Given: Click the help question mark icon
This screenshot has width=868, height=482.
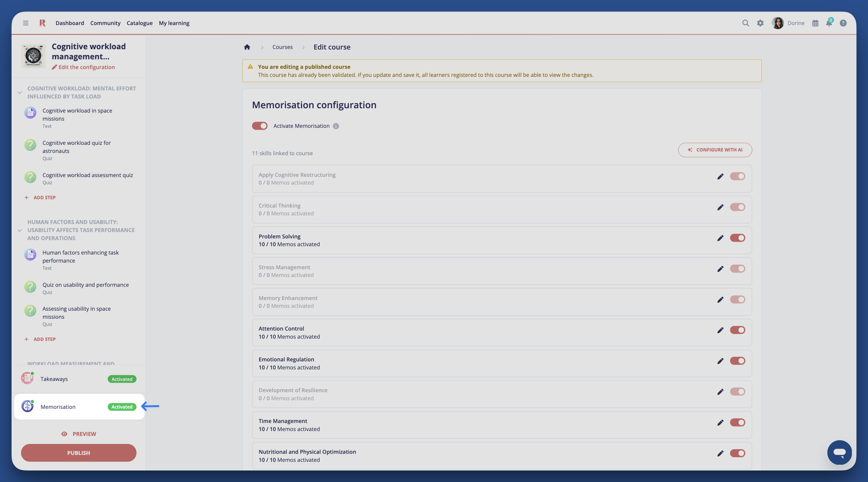Looking at the screenshot, I should [x=843, y=23].
